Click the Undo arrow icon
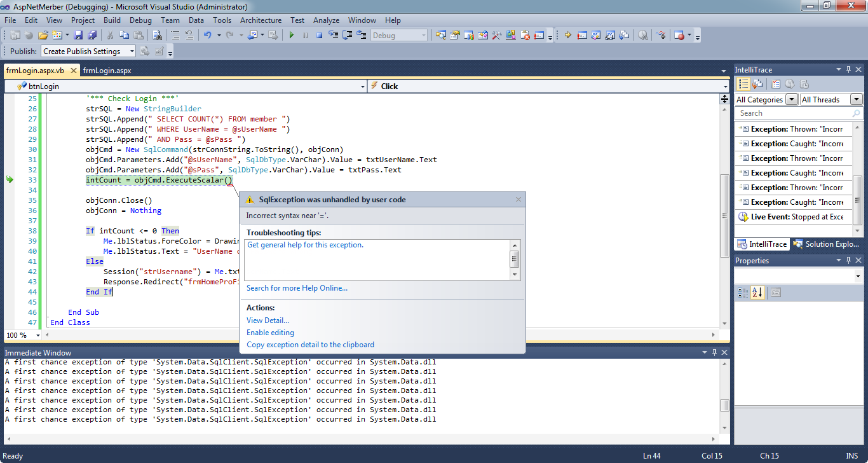This screenshot has height=463, width=868. [x=208, y=36]
